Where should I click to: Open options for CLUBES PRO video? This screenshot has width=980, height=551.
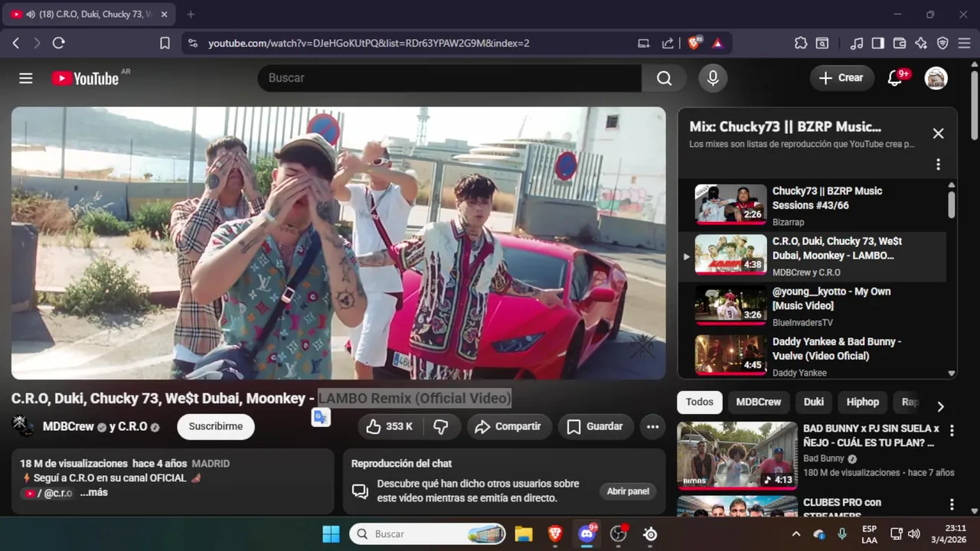coord(952,505)
